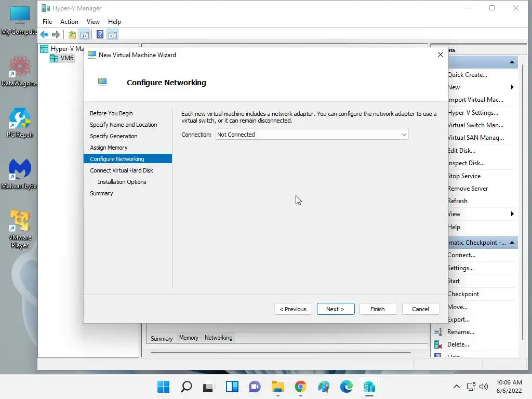Click the Finish button
The width and height of the screenshot is (532, 399).
378,309
